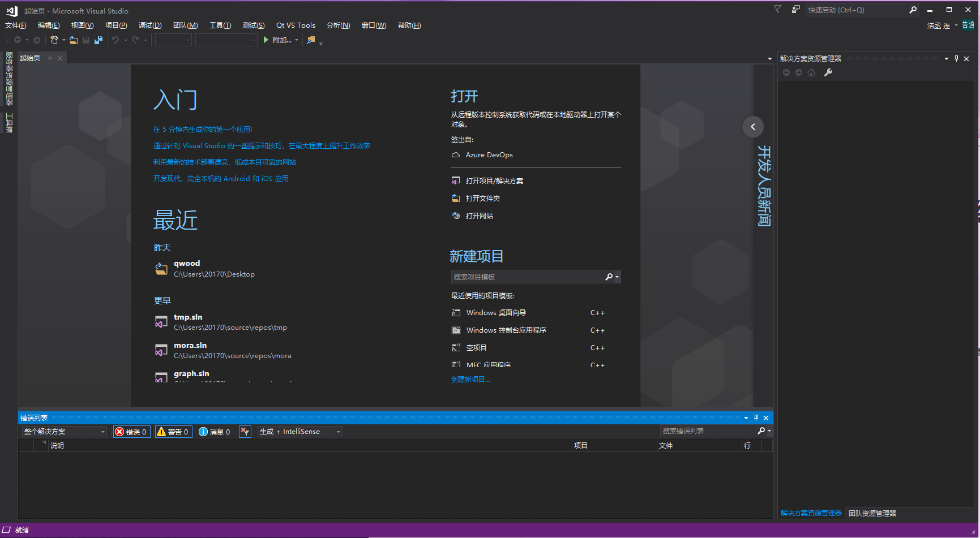Open the Attach button dropdown arrow
The image size is (980, 538).
(x=297, y=40)
